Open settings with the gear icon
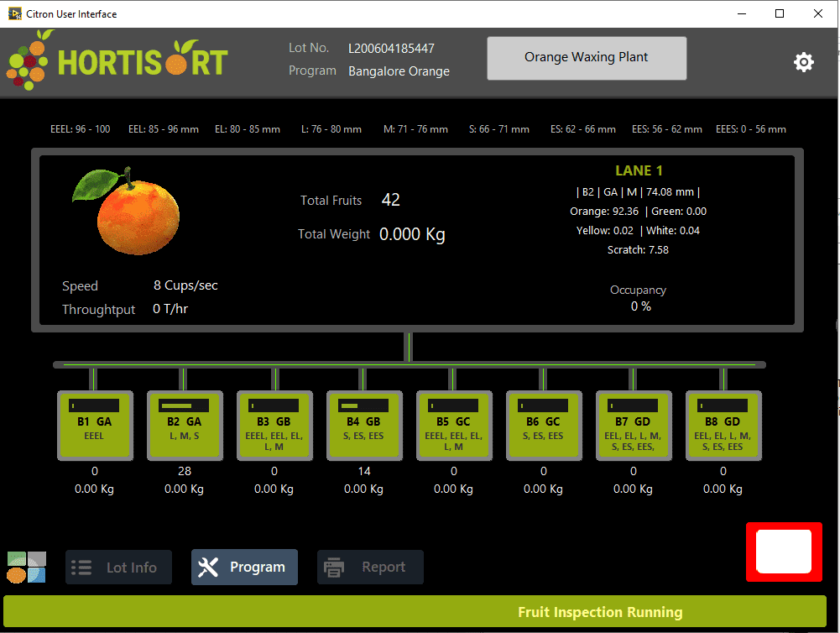This screenshot has height=633, width=840. pos(803,62)
